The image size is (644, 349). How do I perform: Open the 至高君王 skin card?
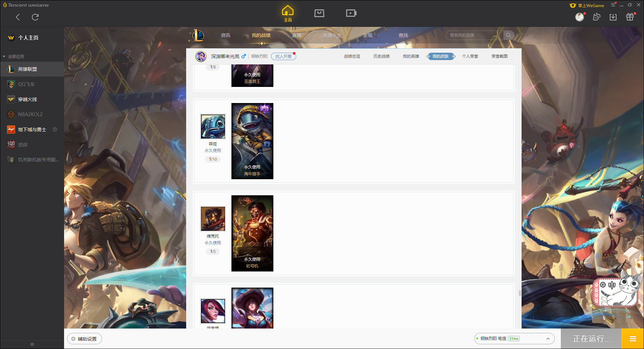tap(252, 76)
